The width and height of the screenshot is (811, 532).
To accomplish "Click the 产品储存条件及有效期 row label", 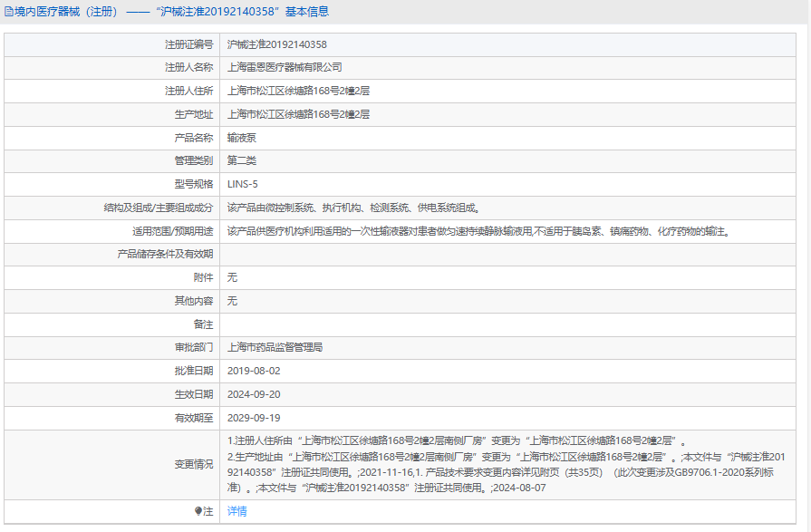I will 165,254.
